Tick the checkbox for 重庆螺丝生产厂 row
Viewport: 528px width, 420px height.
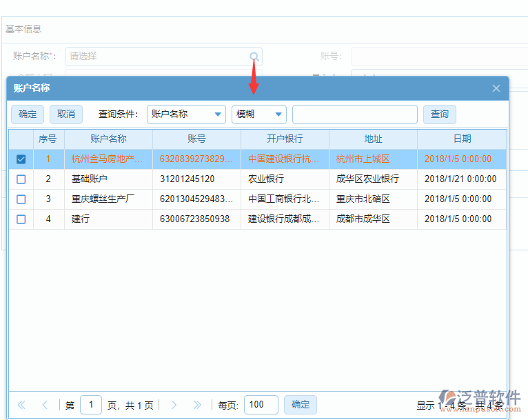[x=21, y=199]
